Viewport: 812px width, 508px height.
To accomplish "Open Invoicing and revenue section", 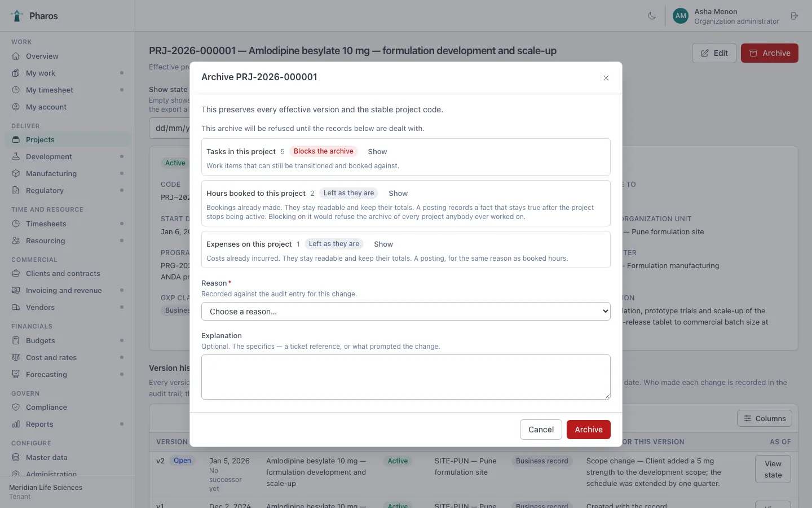I will pyautogui.click(x=64, y=291).
